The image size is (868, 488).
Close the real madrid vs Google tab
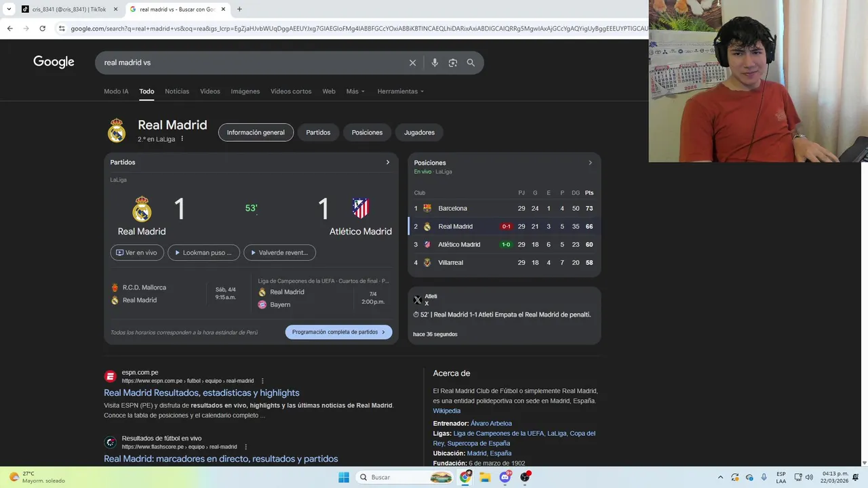click(x=223, y=9)
